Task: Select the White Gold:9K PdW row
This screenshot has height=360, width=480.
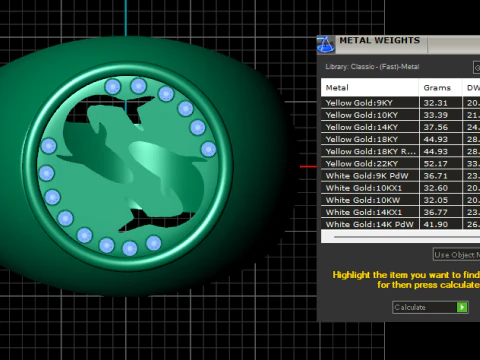Action: 400,176
